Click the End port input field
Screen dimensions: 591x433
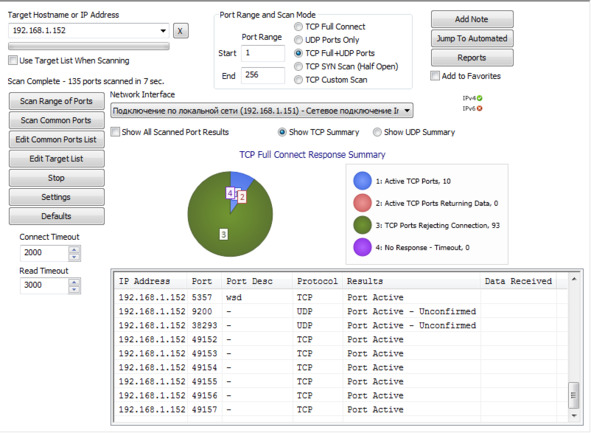(263, 75)
